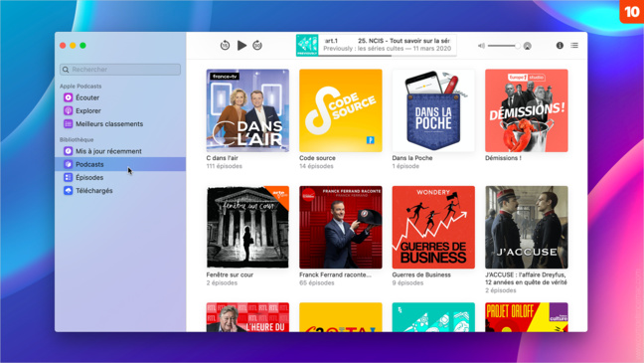Click the "14 épisodes" label

[316, 166]
